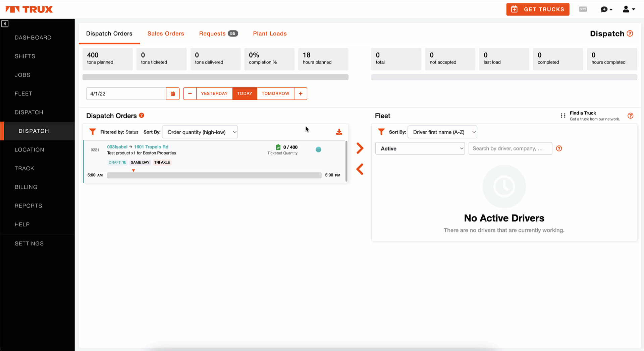Click the teal status dot on order 9221
The height and width of the screenshot is (351, 644).
click(318, 150)
